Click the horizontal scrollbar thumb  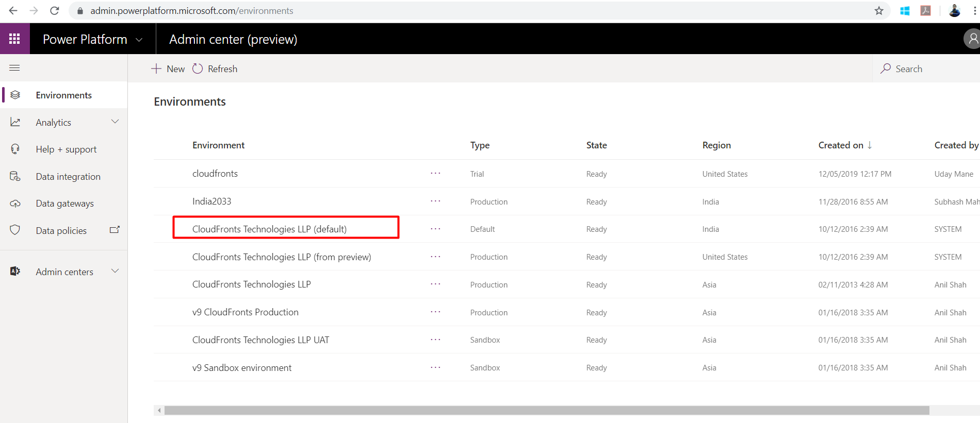pos(547,410)
